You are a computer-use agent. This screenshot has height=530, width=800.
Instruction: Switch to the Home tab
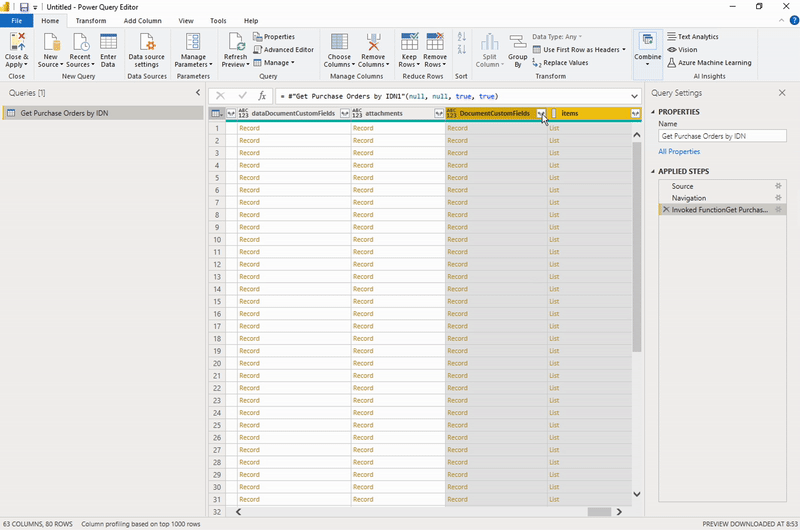(50, 21)
